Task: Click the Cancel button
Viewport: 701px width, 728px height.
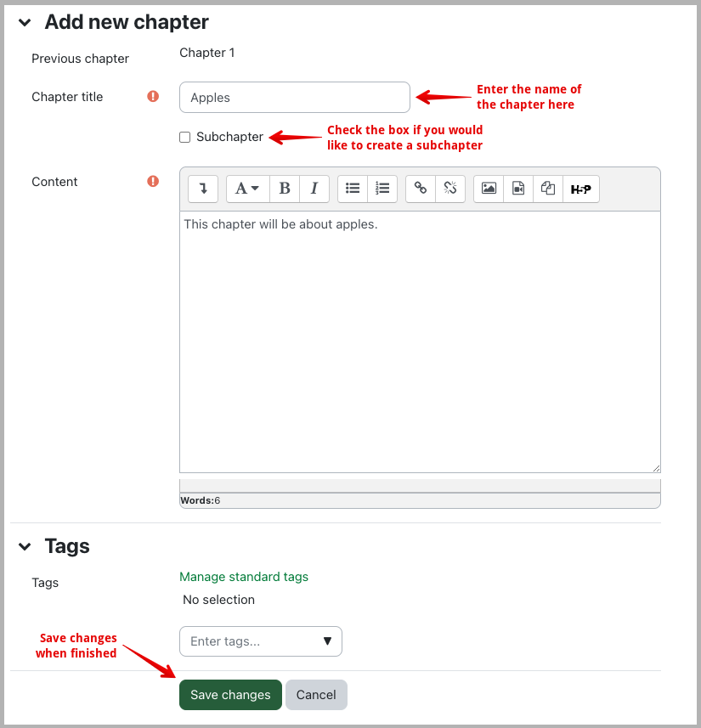Action: click(x=316, y=695)
